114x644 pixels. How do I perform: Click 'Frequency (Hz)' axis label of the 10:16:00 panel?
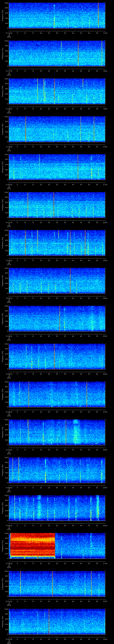(3, 16)
